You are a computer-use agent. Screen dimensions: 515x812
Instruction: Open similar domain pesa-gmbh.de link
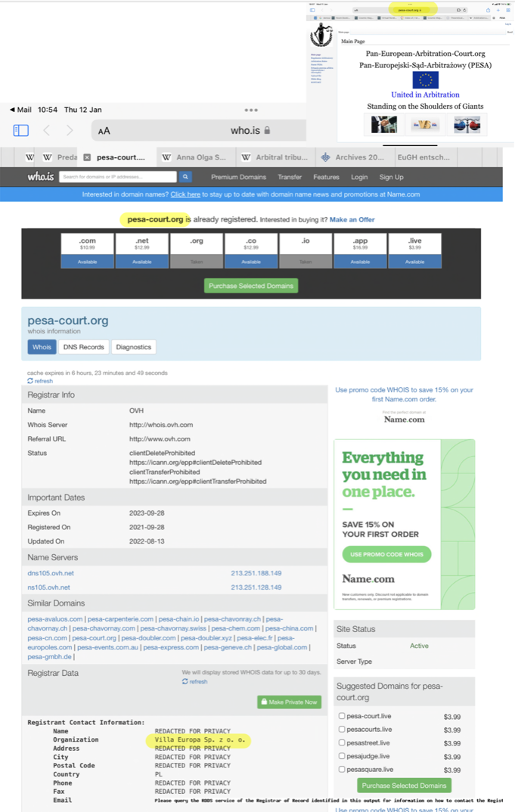[49, 657]
